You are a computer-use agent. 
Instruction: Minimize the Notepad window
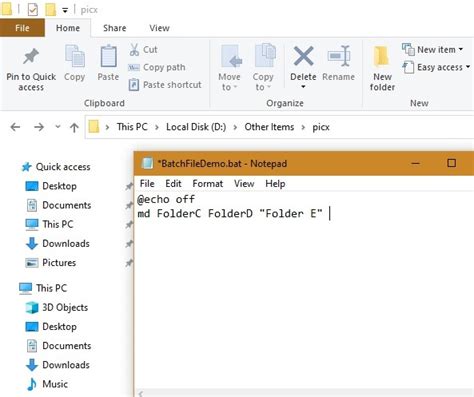click(415, 163)
